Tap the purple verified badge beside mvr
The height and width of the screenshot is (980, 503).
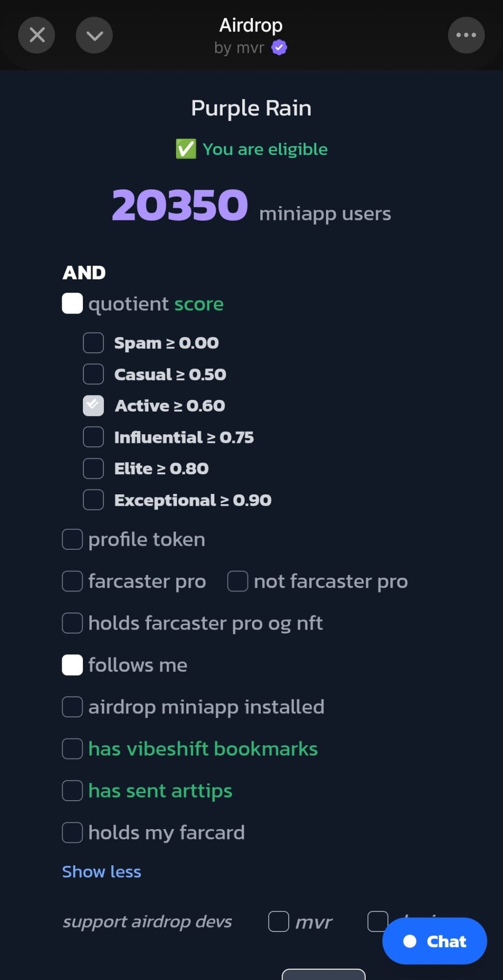279,48
